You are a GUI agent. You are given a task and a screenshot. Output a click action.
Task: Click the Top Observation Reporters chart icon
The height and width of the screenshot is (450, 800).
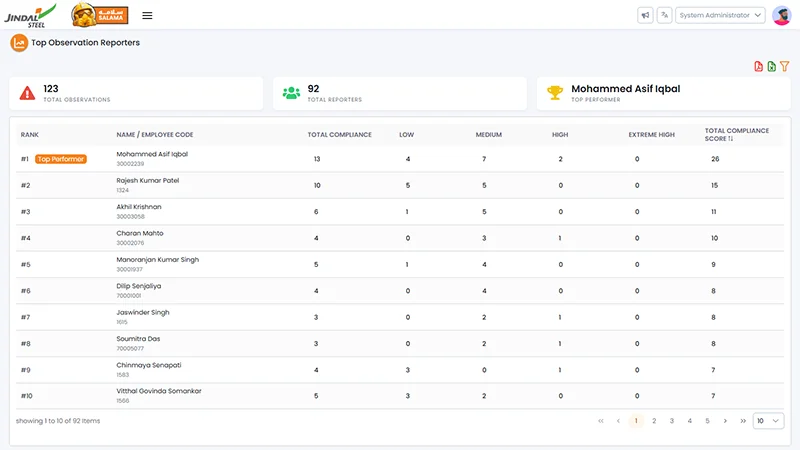click(19, 43)
